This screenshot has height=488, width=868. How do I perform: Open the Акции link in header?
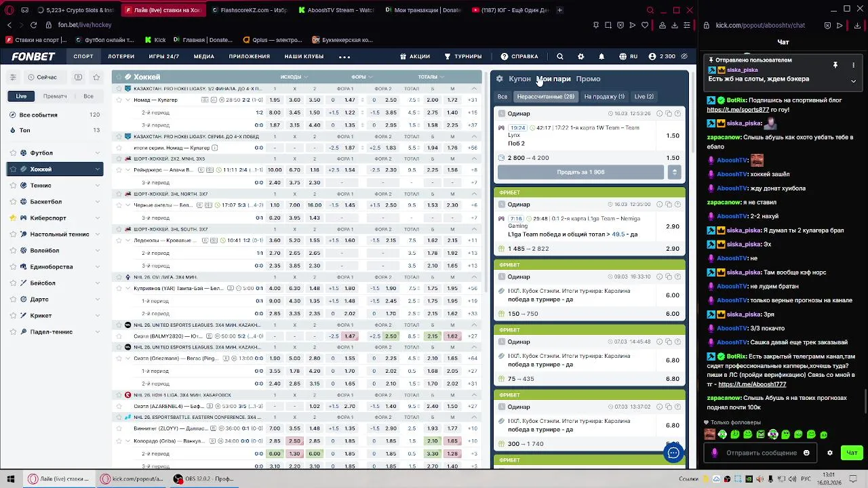tap(414, 56)
